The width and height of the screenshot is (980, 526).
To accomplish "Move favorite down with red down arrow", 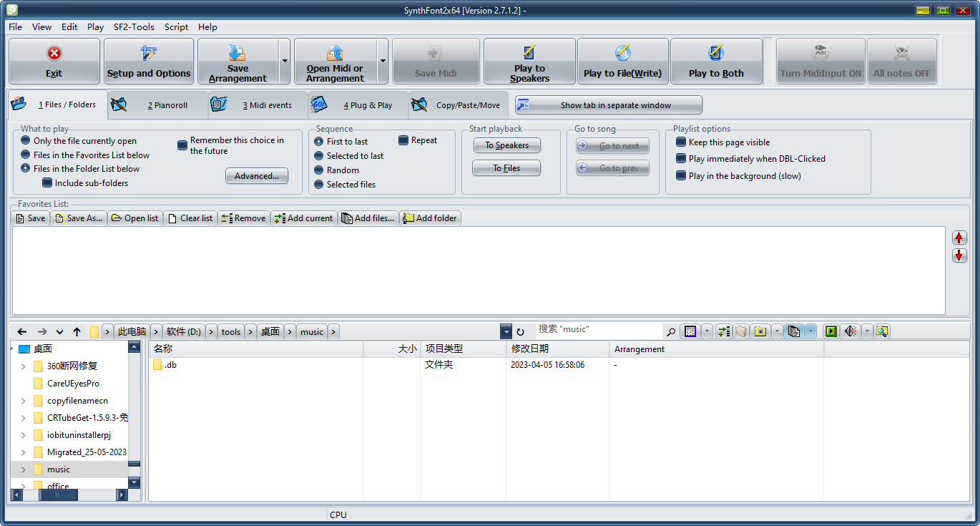I will coord(959,255).
